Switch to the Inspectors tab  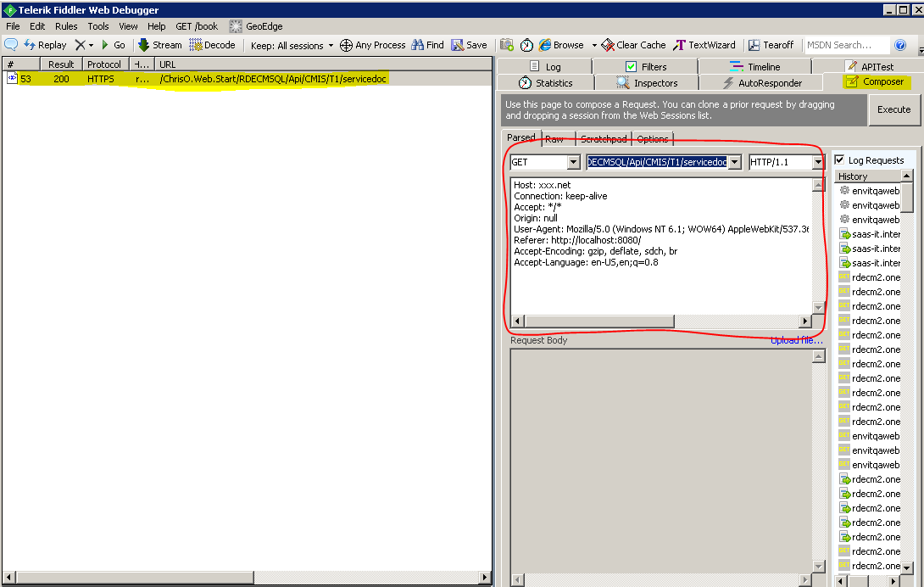tap(647, 82)
